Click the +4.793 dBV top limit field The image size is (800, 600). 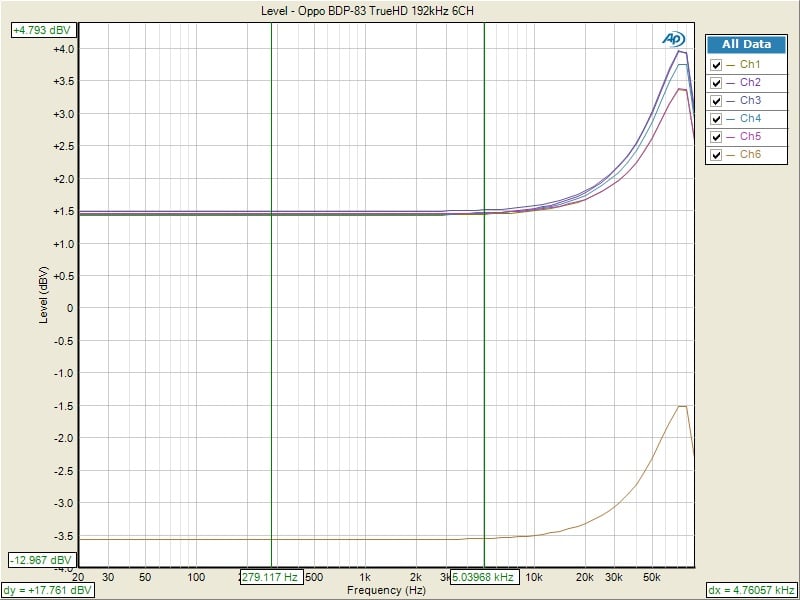[x=40, y=30]
